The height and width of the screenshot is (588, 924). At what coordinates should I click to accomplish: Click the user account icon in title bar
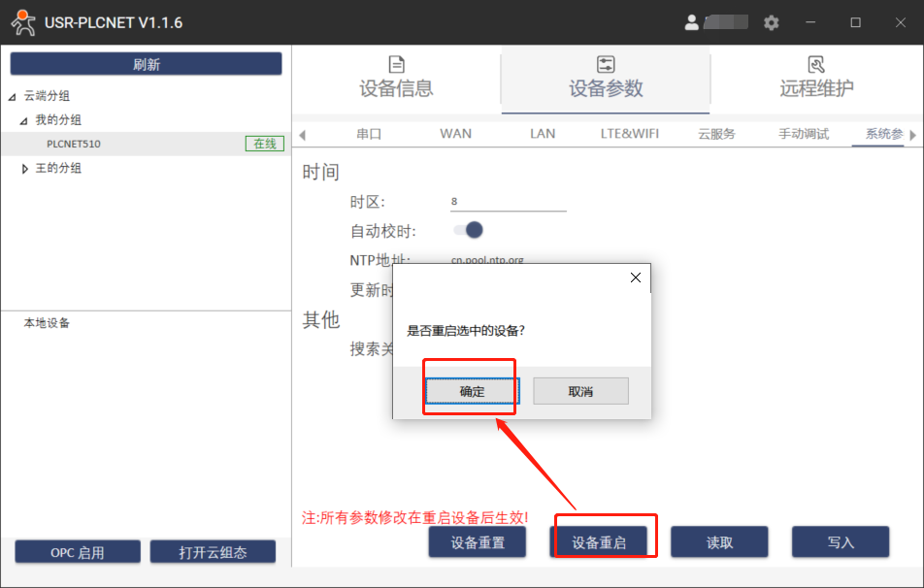coord(691,22)
